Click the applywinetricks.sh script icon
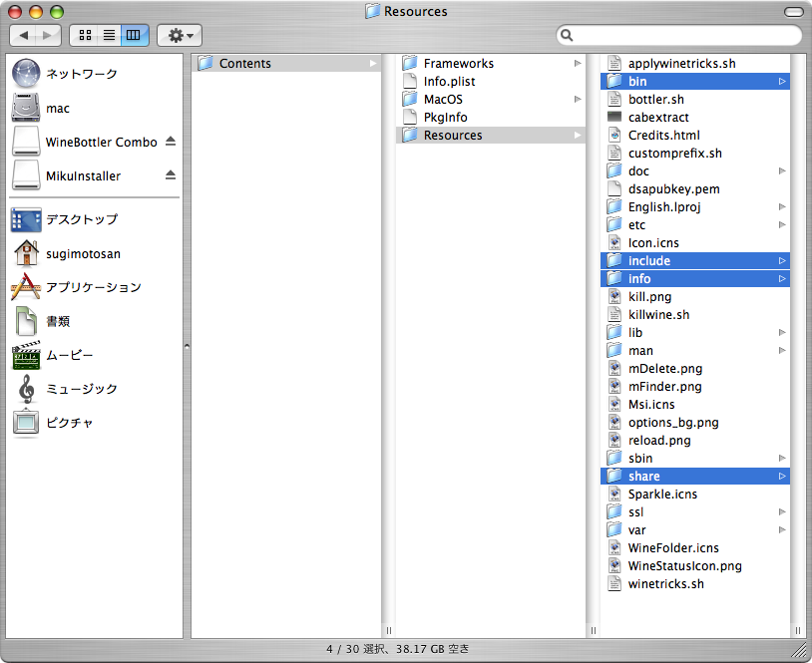The image size is (812, 663). pyautogui.click(x=614, y=63)
